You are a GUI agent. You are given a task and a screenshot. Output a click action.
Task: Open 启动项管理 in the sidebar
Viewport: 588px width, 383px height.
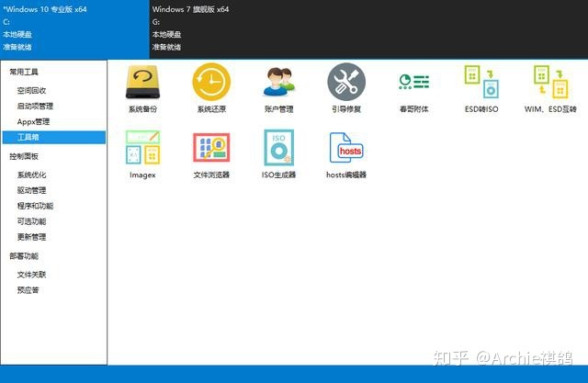tap(35, 106)
